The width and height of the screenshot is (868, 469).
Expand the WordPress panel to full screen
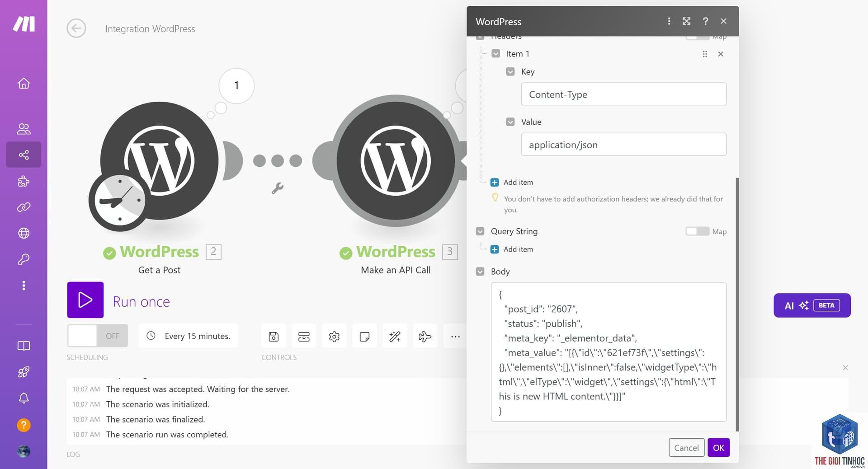pyautogui.click(x=687, y=21)
